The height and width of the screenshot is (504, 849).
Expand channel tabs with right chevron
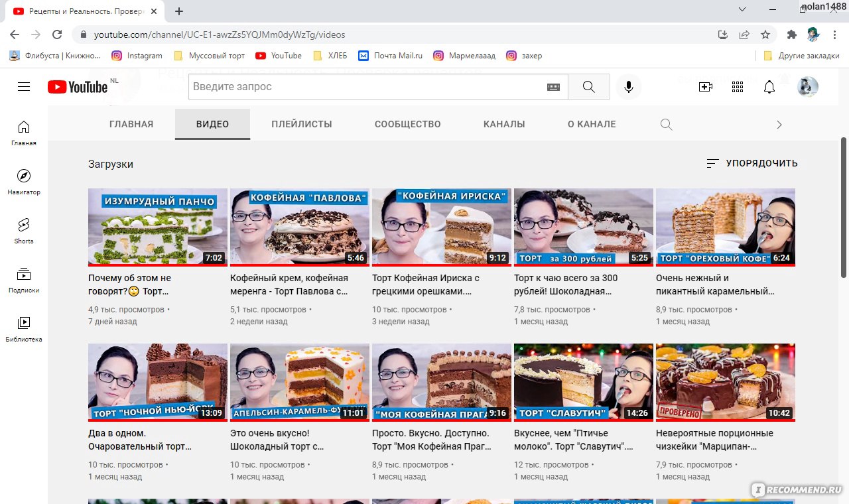[779, 125]
